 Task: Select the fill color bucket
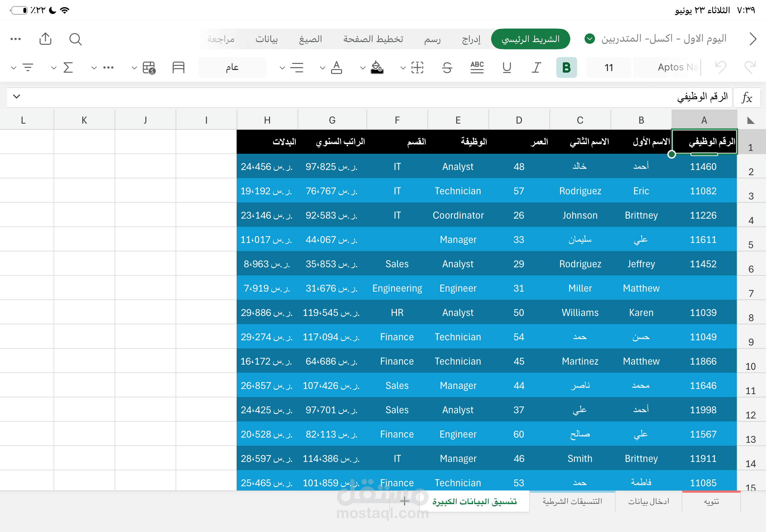pyautogui.click(x=377, y=67)
